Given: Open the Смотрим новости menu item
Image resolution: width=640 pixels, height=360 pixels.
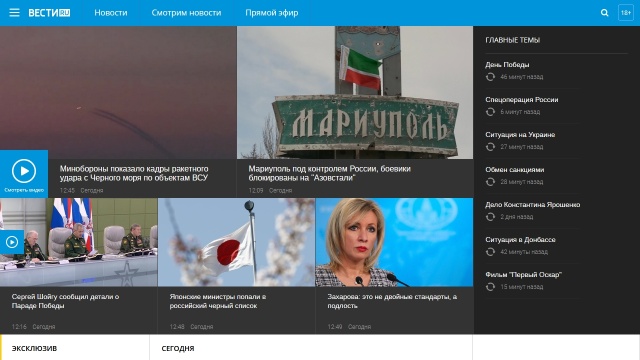Looking at the screenshot, I should [186, 13].
